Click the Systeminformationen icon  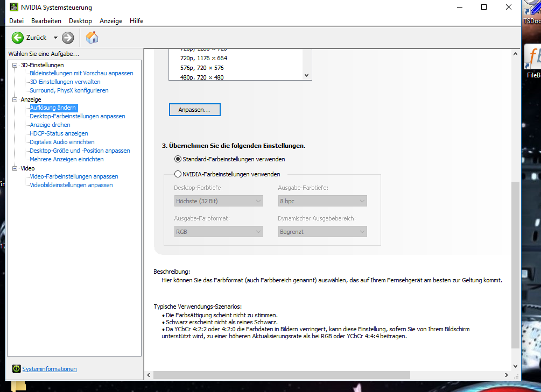[16, 369]
